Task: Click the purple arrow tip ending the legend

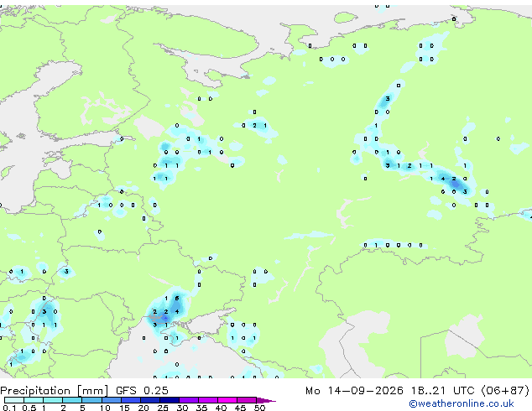Action: 266,400
